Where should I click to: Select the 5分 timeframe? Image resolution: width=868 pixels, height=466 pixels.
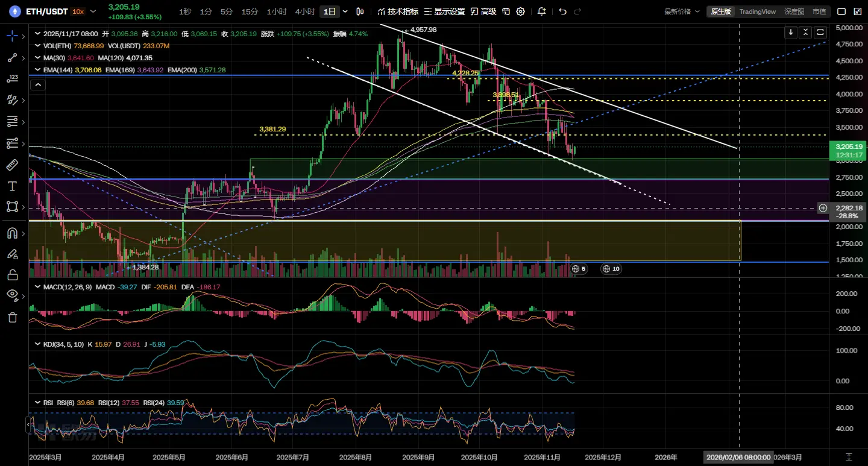pos(227,11)
